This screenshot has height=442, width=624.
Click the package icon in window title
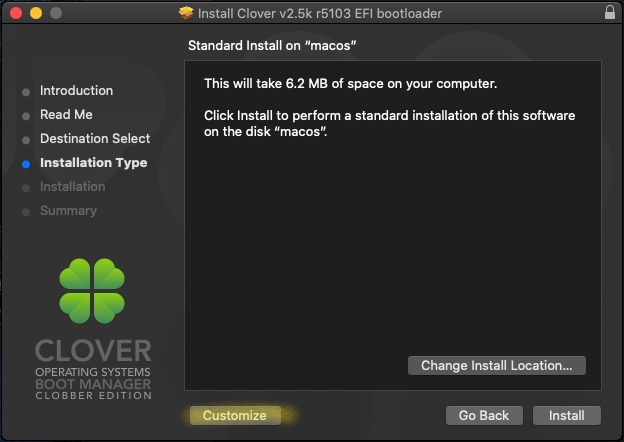[x=186, y=14]
